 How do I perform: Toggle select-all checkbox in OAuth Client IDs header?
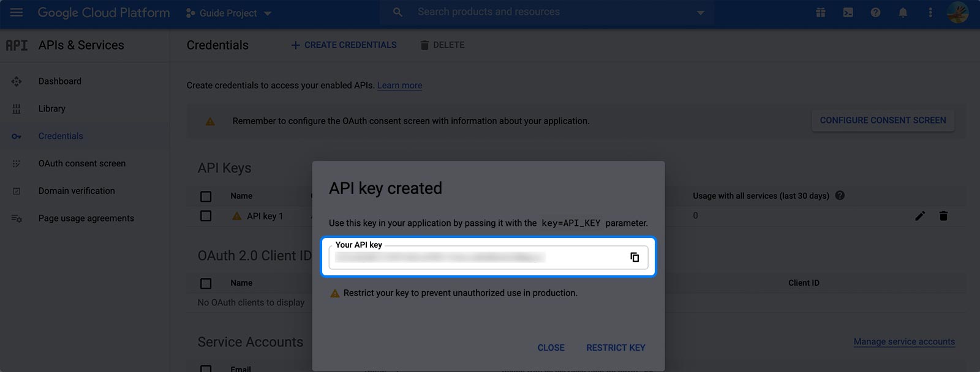206,283
